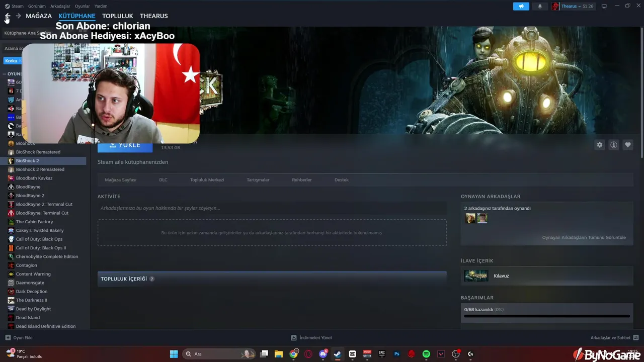Open File Explorer from the taskbar
The image size is (644, 362).
click(x=279, y=354)
